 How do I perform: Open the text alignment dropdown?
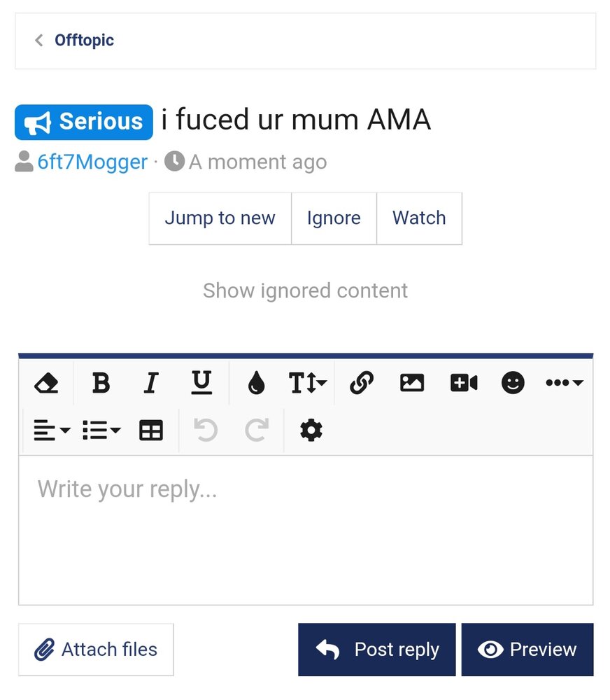[52, 430]
